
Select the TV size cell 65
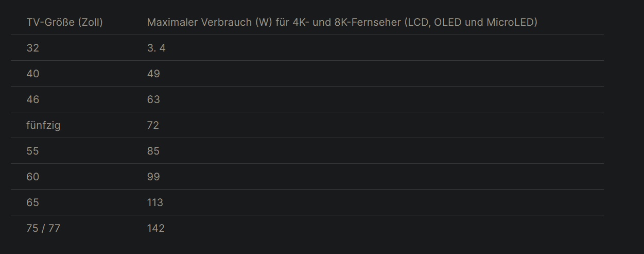pyautogui.click(x=32, y=202)
